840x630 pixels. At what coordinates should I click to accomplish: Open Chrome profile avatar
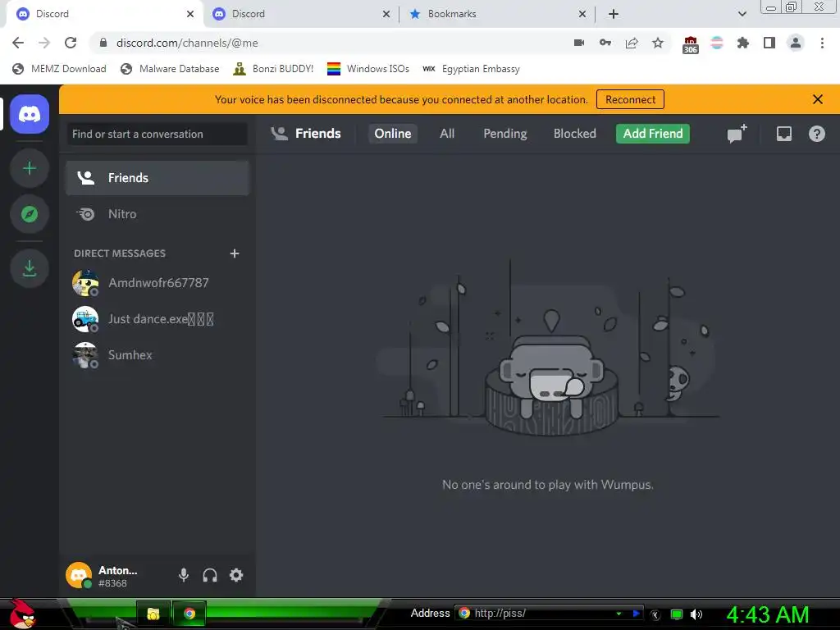(x=796, y=43)
